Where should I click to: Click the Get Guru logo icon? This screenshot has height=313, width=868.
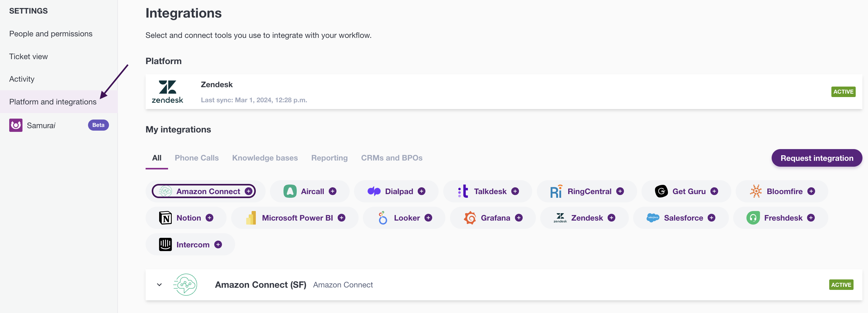pyautogui.click(x=661, y=191)
